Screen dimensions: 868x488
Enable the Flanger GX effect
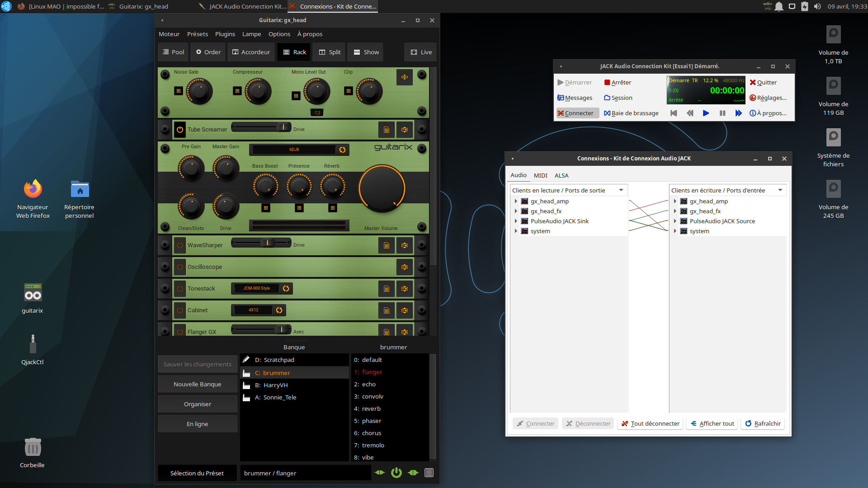pyautogui.click(x=180, y=332)
